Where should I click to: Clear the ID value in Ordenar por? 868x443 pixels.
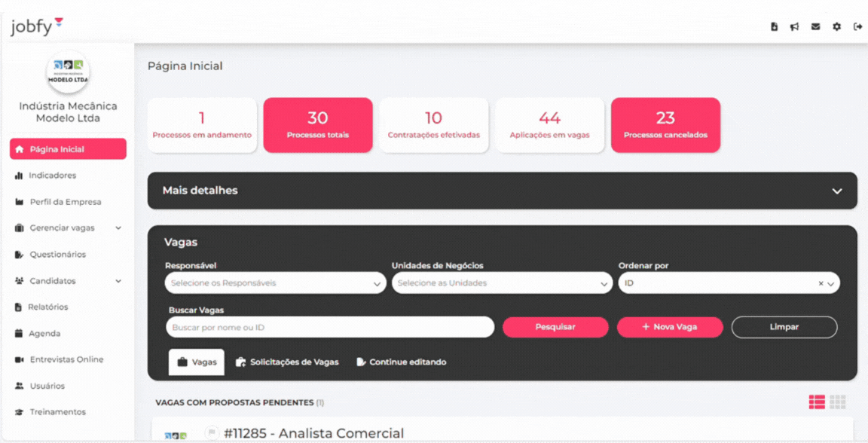click(x=821, y=284)
